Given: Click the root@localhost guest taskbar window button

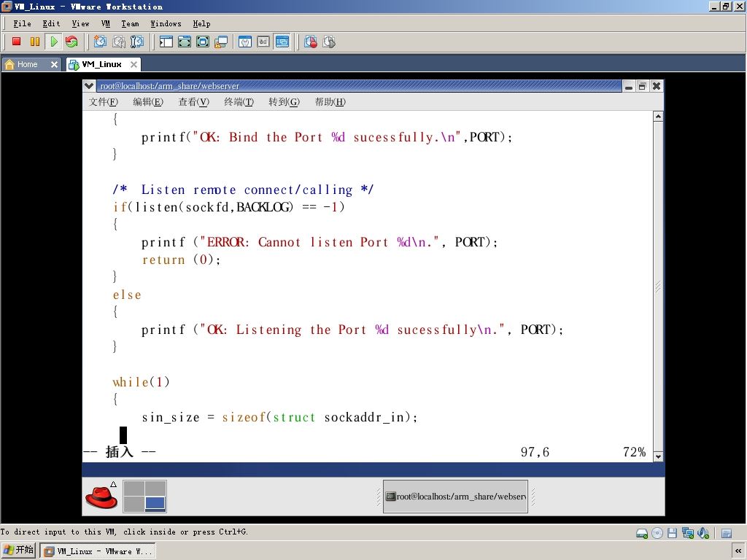Looking at the screenshot, I should [455, 497].
